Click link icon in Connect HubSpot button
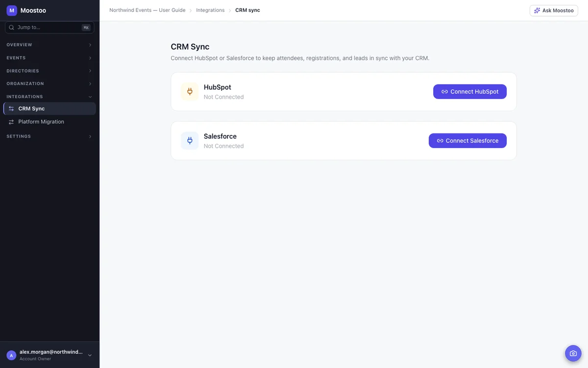 [x=444, y=92]
